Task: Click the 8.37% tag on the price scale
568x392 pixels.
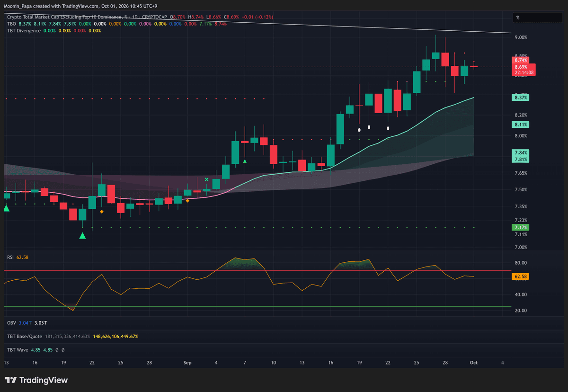Action: coord(521,98)
